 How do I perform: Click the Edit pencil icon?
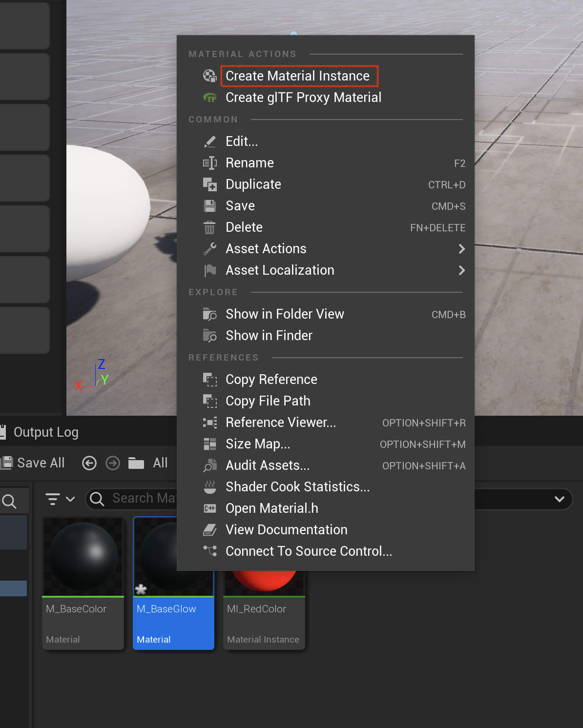209,142
